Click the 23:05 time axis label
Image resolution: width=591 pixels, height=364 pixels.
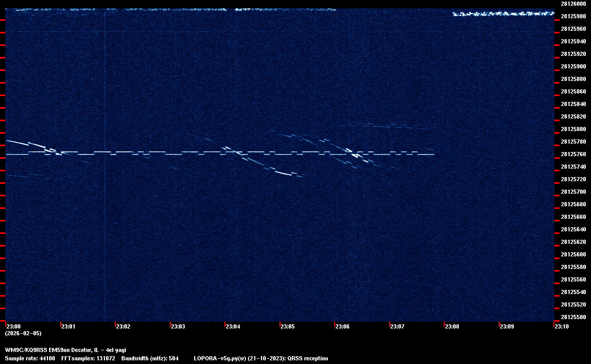click(288, 326)
